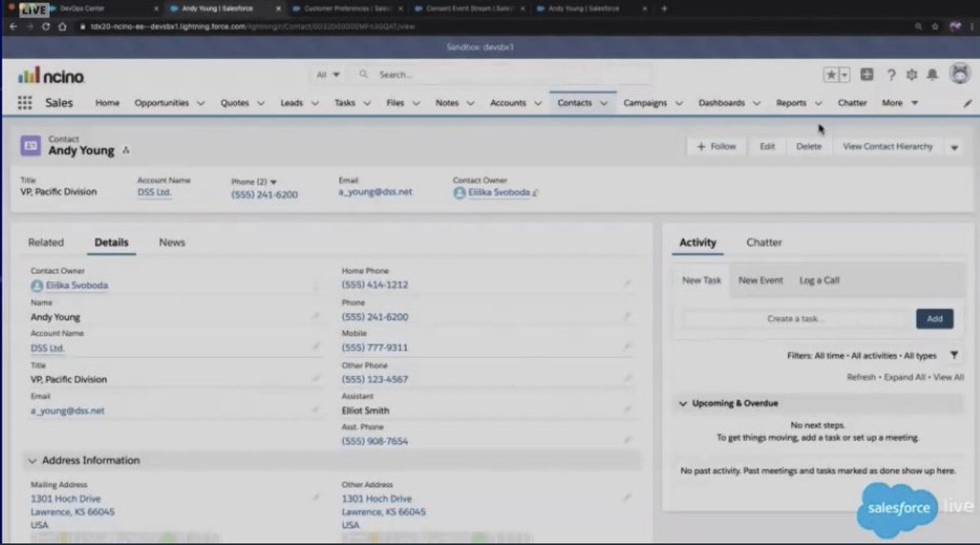Viewport: 980px width, 545px height.
Task: Edit the Phone field pencil icon
Action: [627, 315]
